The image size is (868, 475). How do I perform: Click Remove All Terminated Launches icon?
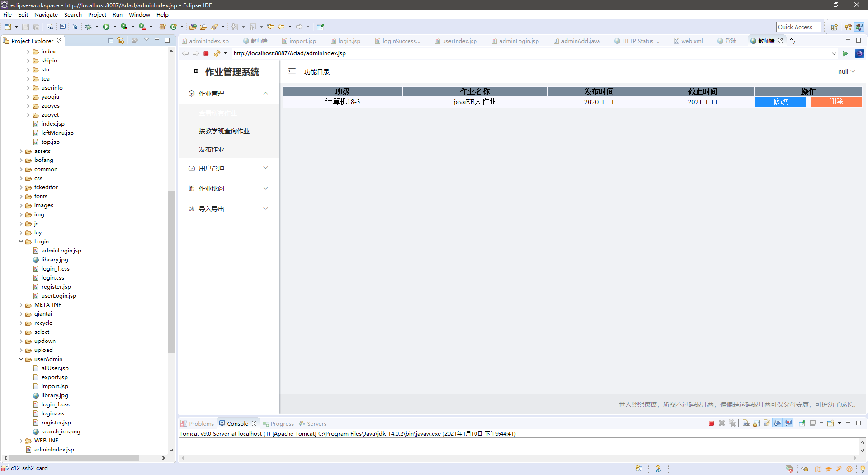click(732, 423)
